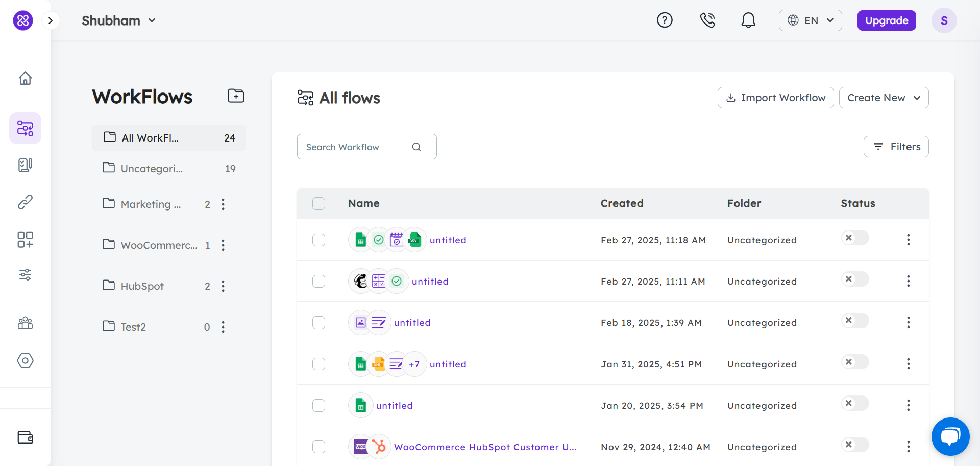980x466 pixels.
Task: Check the 11:18 AM workflow row checkbox
Action: 318,240
